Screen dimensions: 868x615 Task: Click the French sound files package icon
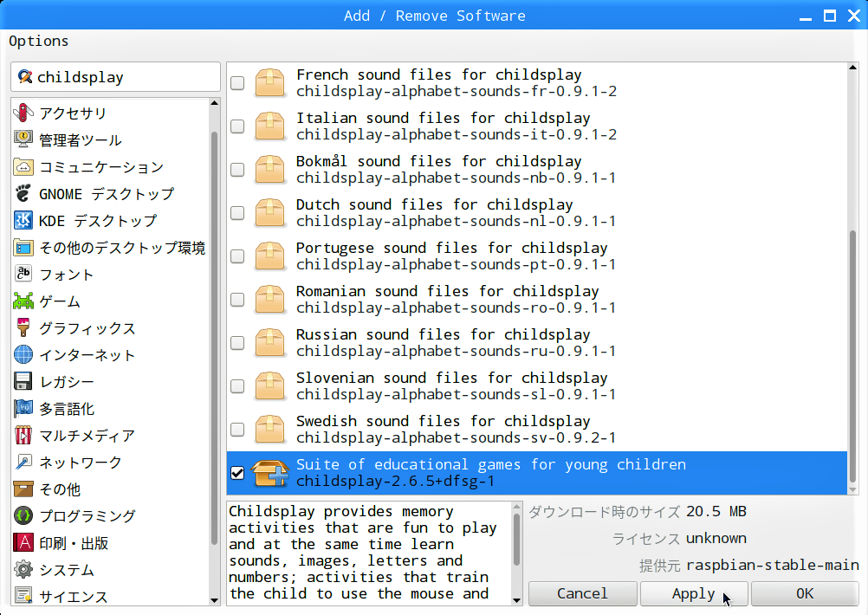(270, 82)
